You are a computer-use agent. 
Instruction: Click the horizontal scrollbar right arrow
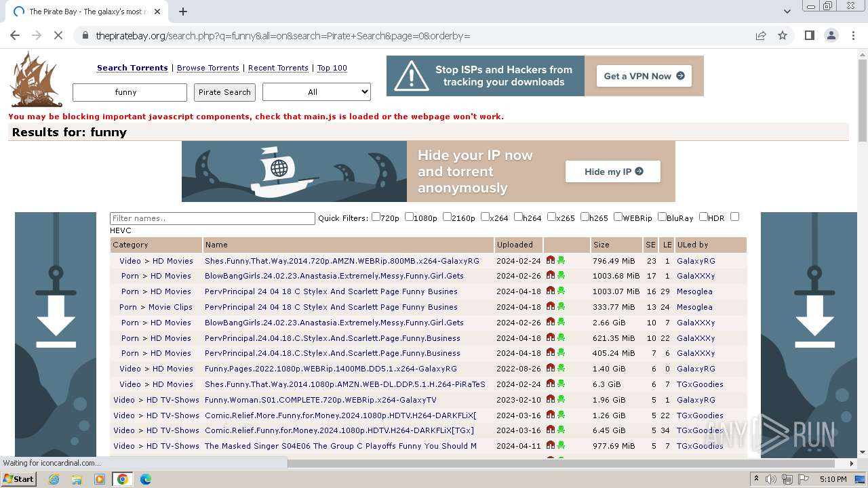852,464
